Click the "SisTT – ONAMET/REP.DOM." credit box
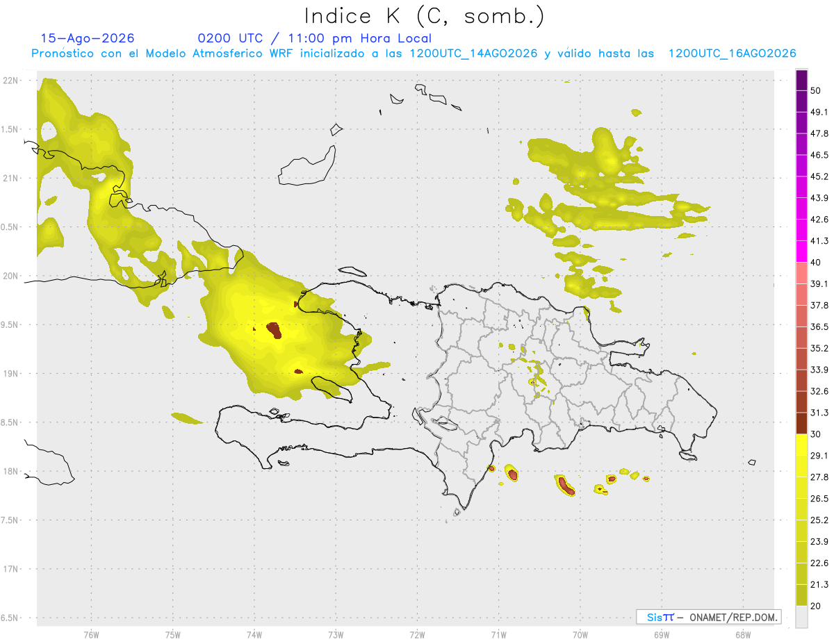 708,617
